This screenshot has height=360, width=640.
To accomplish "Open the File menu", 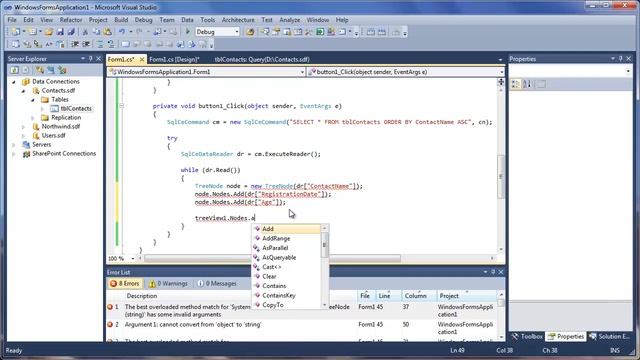I will pos(12,20).
